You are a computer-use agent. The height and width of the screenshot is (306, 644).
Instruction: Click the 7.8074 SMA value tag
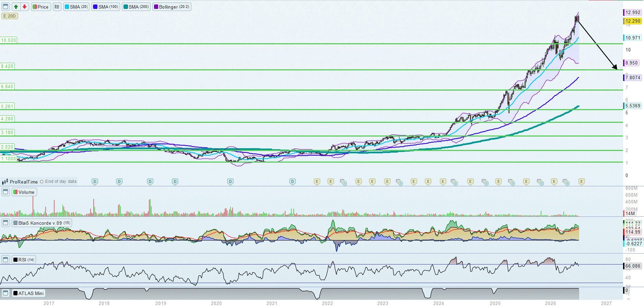tap(632, 78)
